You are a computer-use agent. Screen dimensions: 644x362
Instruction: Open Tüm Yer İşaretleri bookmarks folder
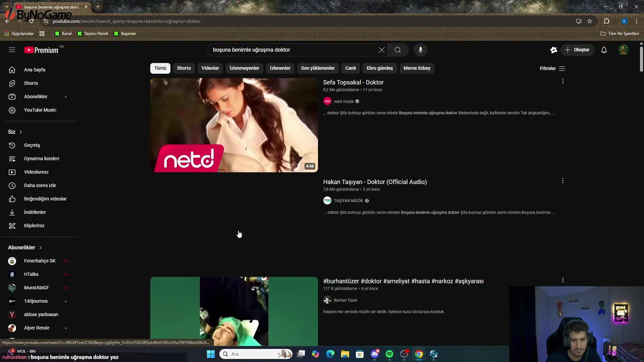click(x=619, y=34)
